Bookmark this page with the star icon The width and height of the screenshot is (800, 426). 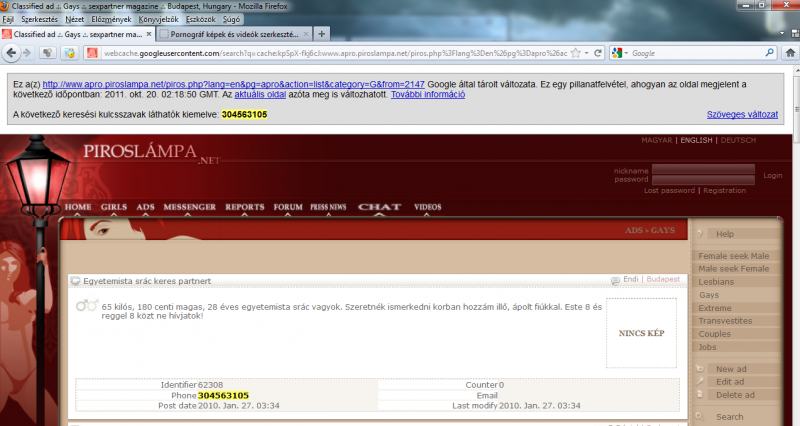[x=576, y=53]
